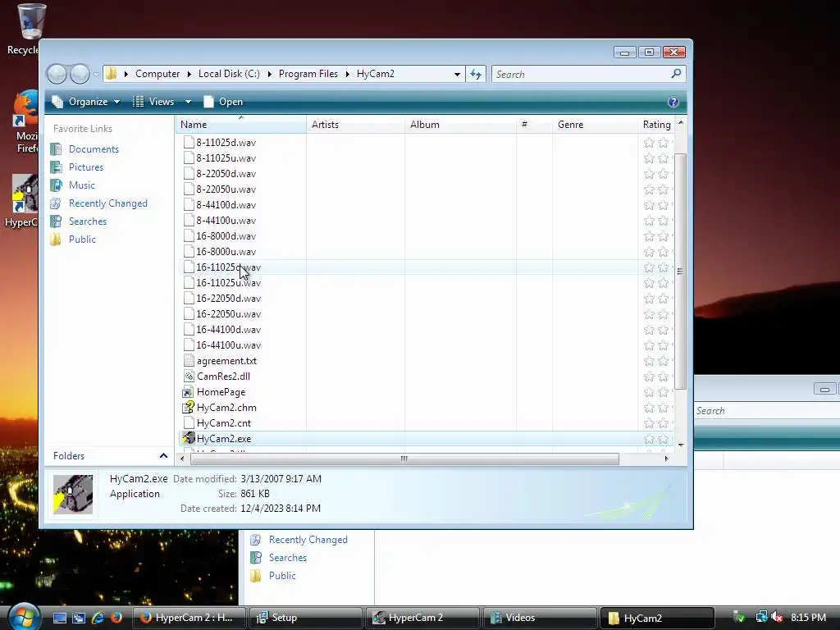
Task: Click scroll down arrow of file list
Action: (x=680, y=445)
